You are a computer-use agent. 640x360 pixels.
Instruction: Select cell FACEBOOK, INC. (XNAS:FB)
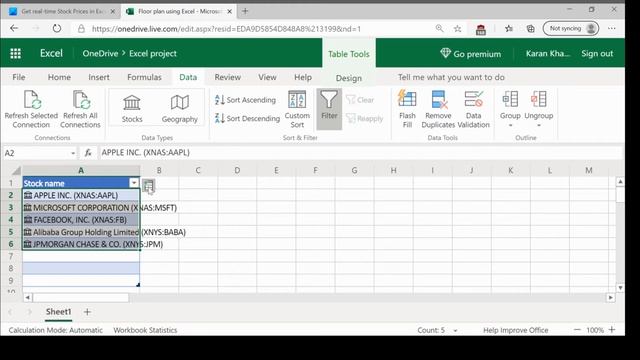tap(81, 220)
